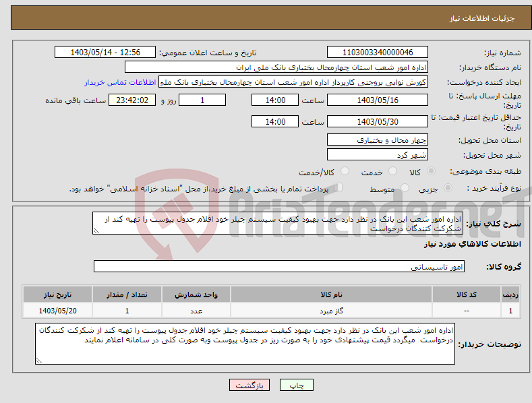Image resolution: width=532 pixels, height=403 pixels.
Task: Select the کالا radio button
Action: (x=431, y=171)
